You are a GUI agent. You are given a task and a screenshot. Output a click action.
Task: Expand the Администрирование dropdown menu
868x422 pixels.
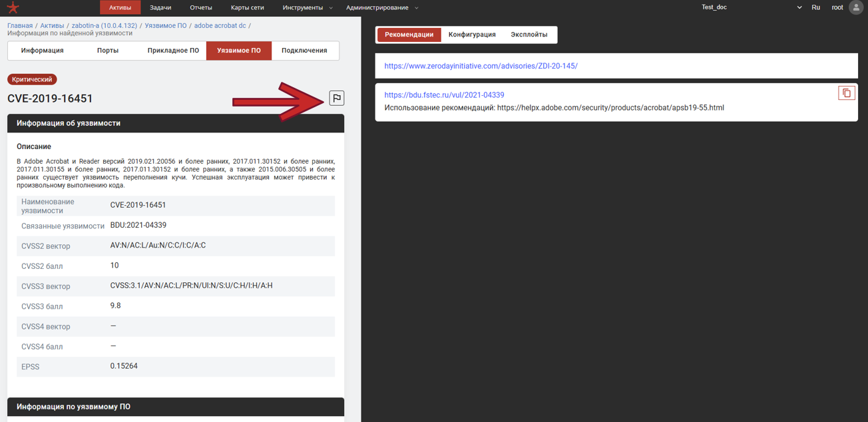click(x=381, y=8)
